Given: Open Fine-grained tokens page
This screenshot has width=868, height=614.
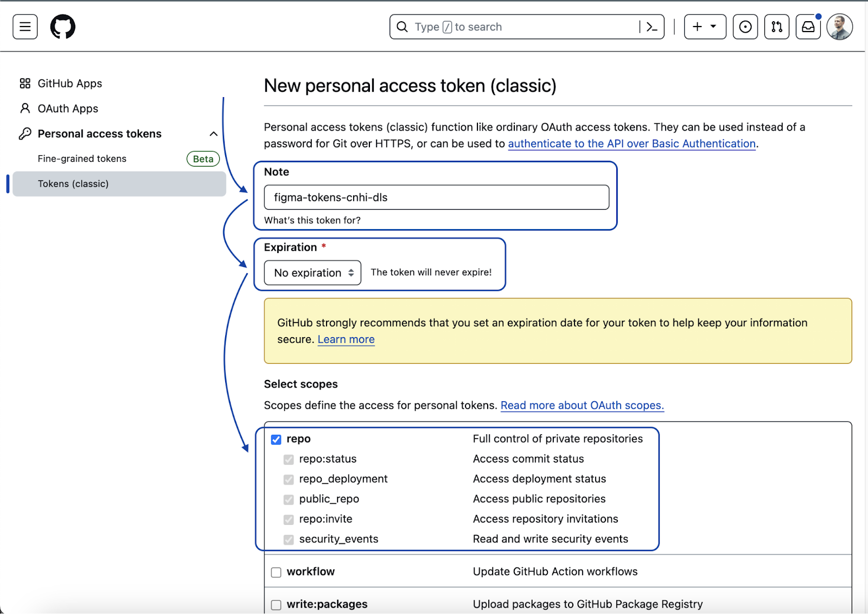Looking at the screenshot, I should point(82,159).
